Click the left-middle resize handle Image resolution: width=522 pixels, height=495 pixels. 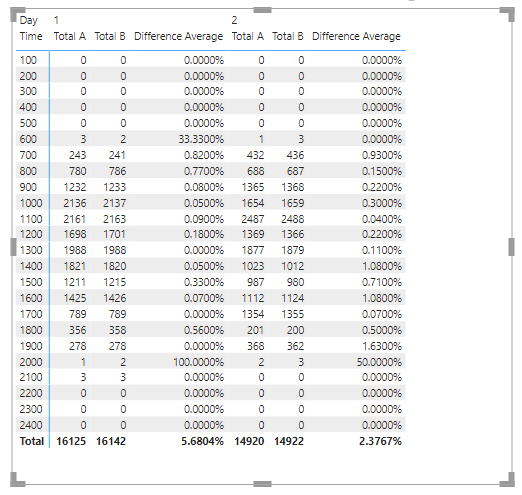13,247
